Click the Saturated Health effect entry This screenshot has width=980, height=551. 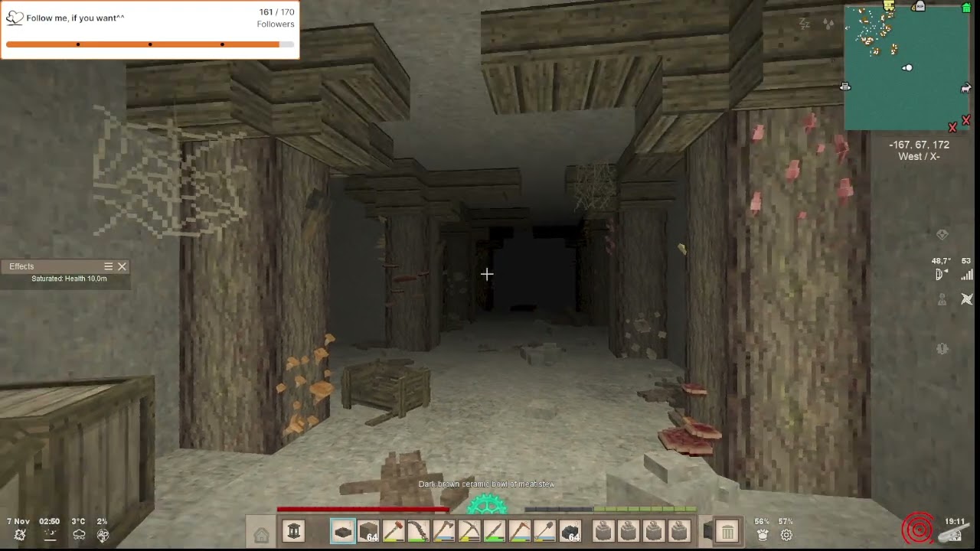[x=69, y=279]
